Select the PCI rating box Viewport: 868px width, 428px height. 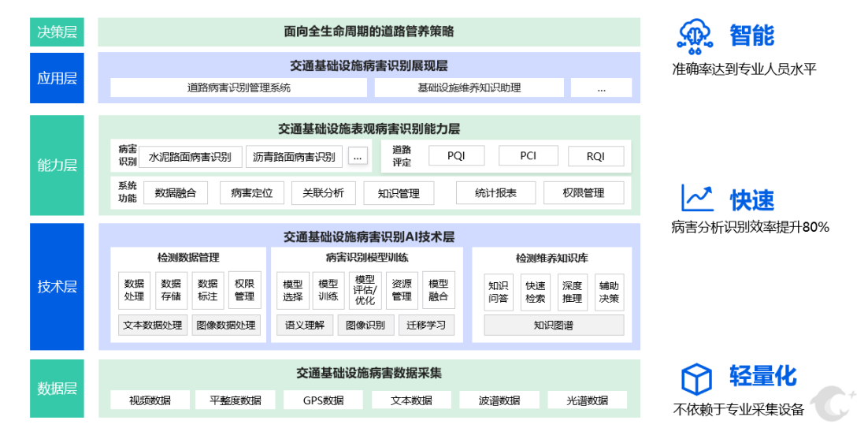coord(528,155)
